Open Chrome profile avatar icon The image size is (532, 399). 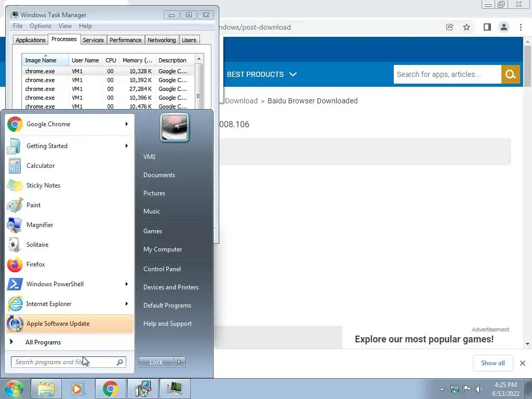tap(504, 27)
